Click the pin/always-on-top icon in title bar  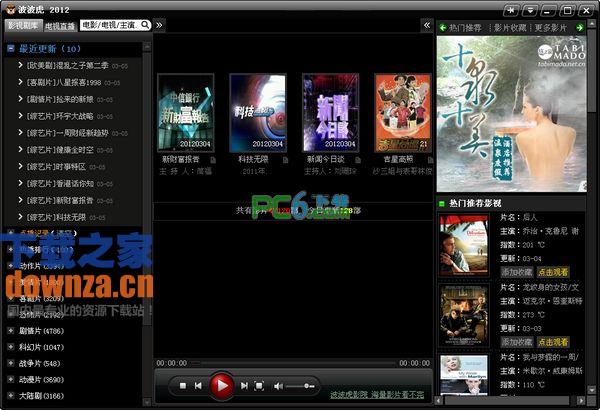(x=511, y=10)
